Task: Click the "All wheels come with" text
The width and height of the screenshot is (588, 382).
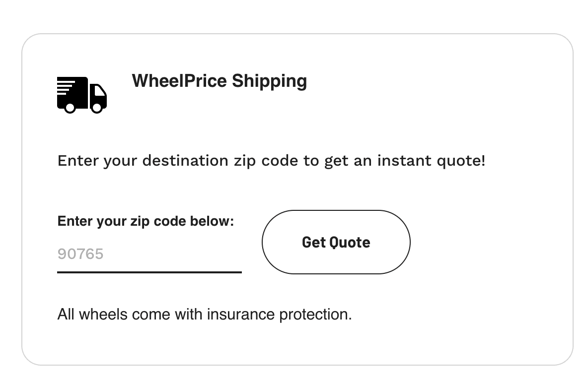Action: click(130, 314)
